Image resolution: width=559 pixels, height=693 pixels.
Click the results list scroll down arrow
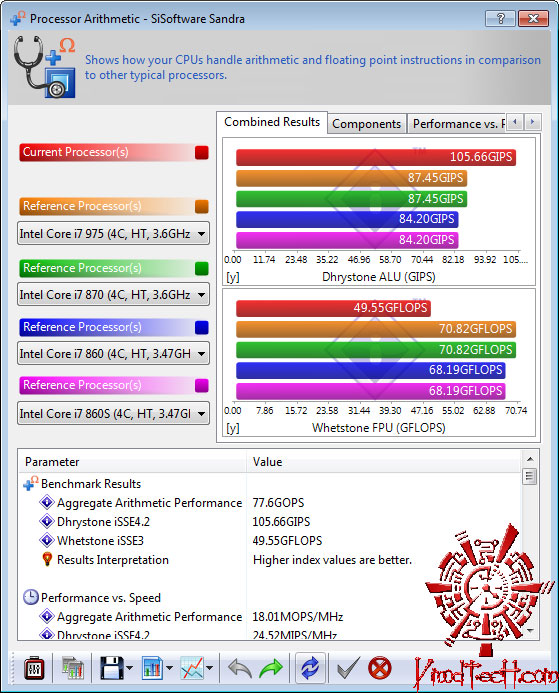(x=530, y=631)
